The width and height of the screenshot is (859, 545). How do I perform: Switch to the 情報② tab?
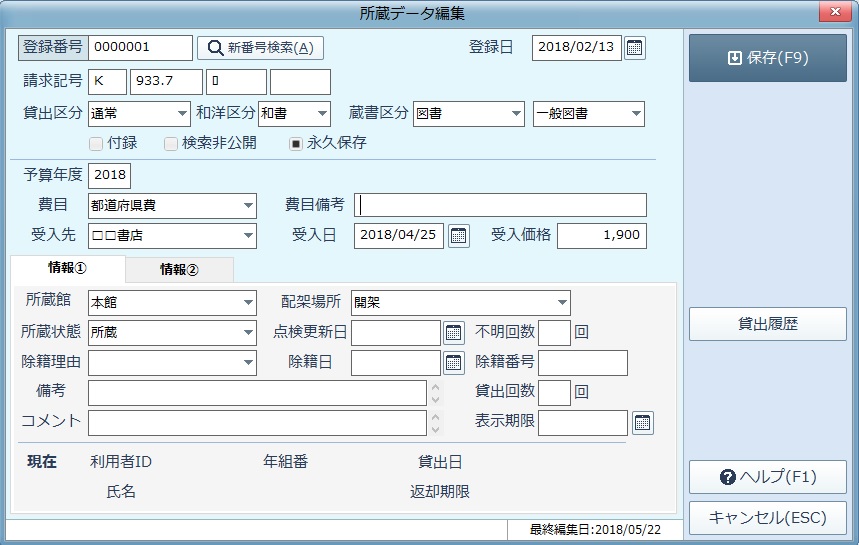(179, 269)
